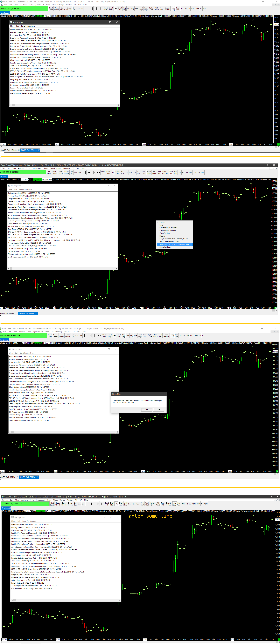Click Msg Log toolbar button in topmost window
280x644 pixels.
(x=173, y=9)
